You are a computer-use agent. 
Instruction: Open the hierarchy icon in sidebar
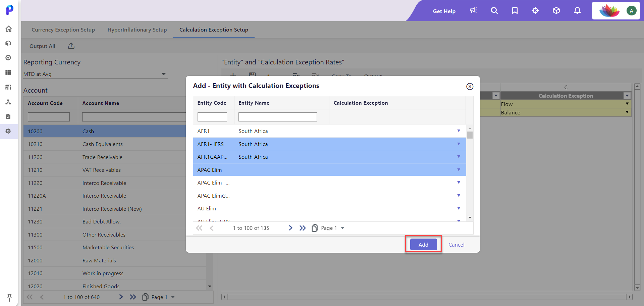9,102
